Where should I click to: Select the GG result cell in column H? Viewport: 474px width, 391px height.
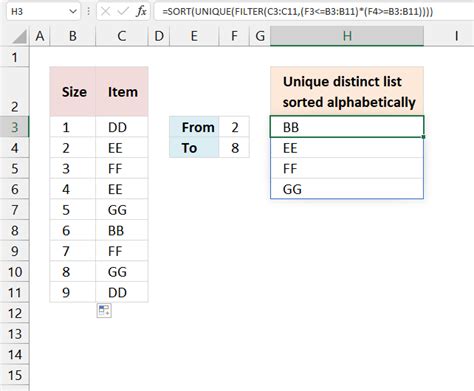point(347,189)
